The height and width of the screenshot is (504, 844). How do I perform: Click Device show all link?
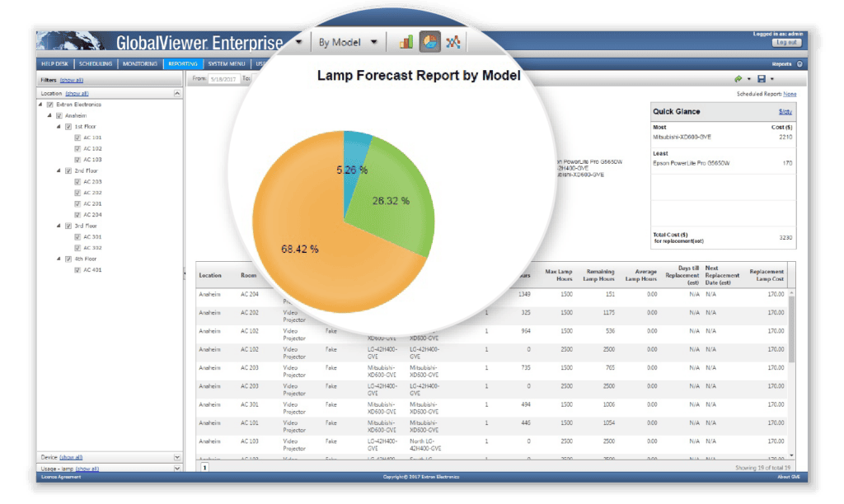(71, 457)
